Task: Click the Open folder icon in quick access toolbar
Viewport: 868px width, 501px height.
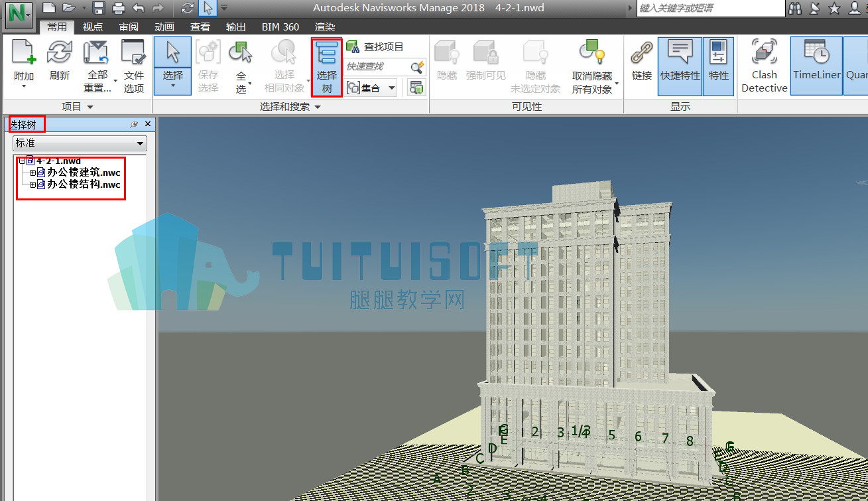Action: [x=68, y=9]
